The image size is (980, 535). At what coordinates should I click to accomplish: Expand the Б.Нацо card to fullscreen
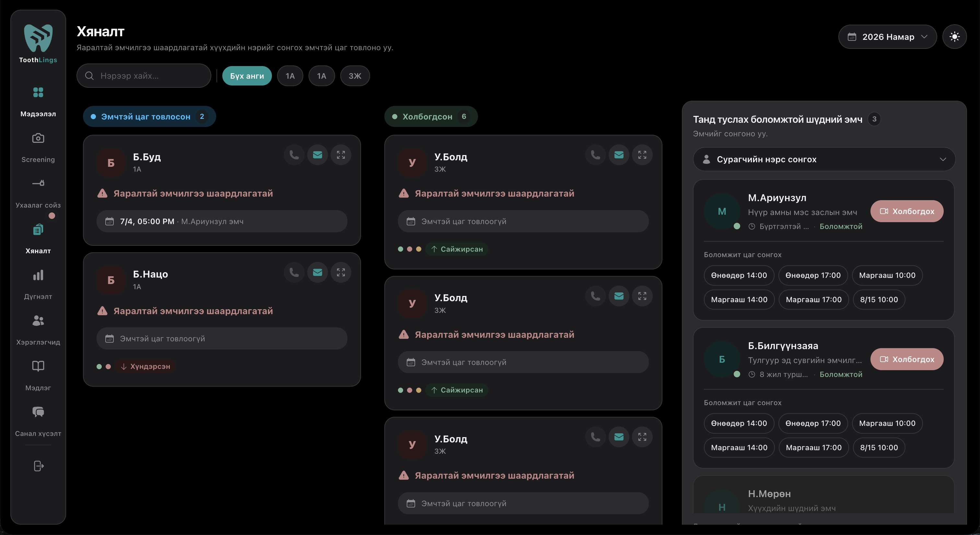tap(341, 272)
